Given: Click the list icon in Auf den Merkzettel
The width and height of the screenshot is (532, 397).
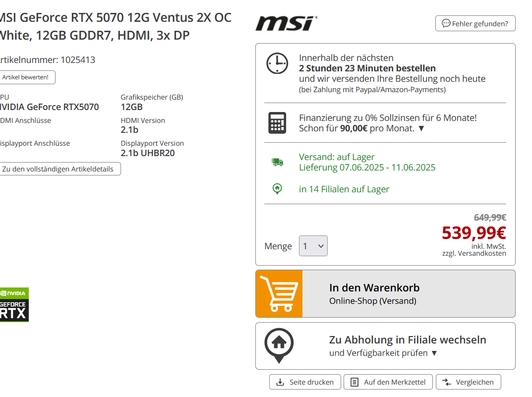Looking at the screenshot, I should (x=354, y=382).
